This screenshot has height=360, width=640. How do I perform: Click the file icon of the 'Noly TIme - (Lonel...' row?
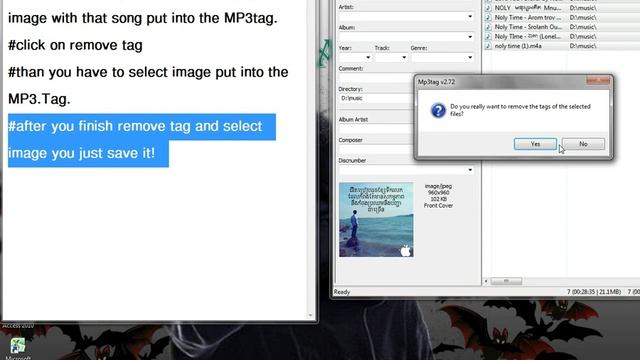[488, 36]
